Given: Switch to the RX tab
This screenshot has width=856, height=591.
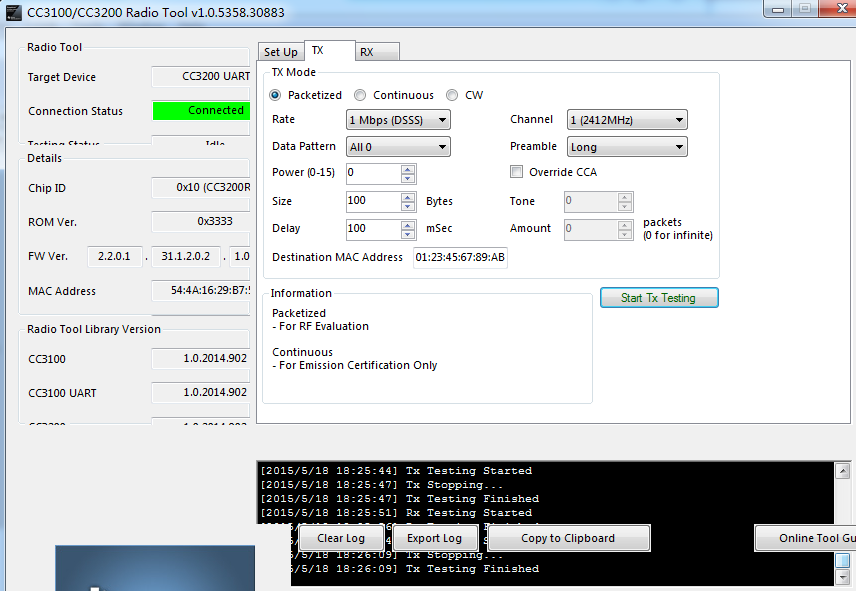Looking at the screenshot, I should click(377, 52).
